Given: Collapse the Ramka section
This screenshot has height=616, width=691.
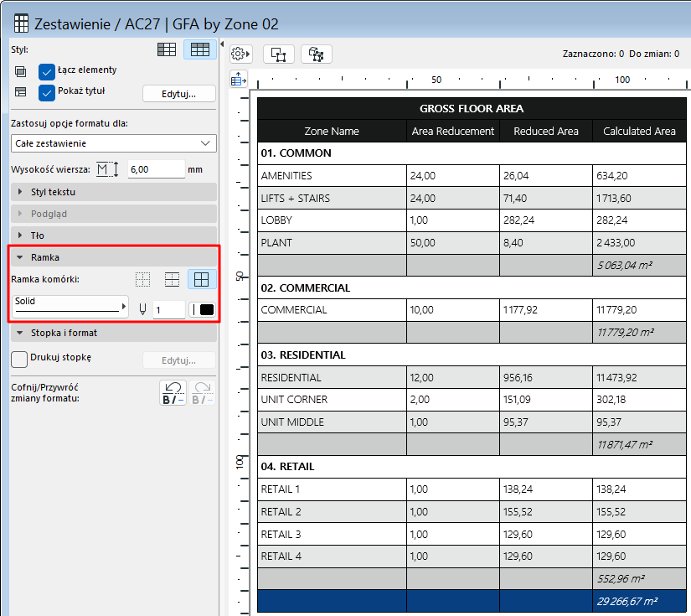Looking at the screenshot, I should (x=113, y=257).
